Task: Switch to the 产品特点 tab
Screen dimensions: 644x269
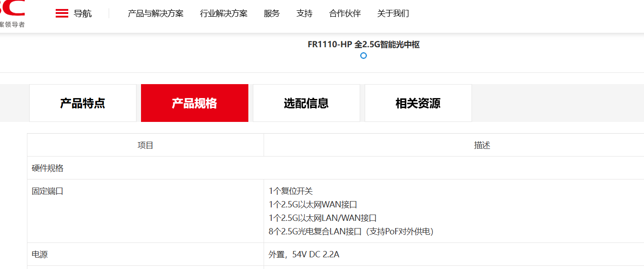Action: coord(83,103)
